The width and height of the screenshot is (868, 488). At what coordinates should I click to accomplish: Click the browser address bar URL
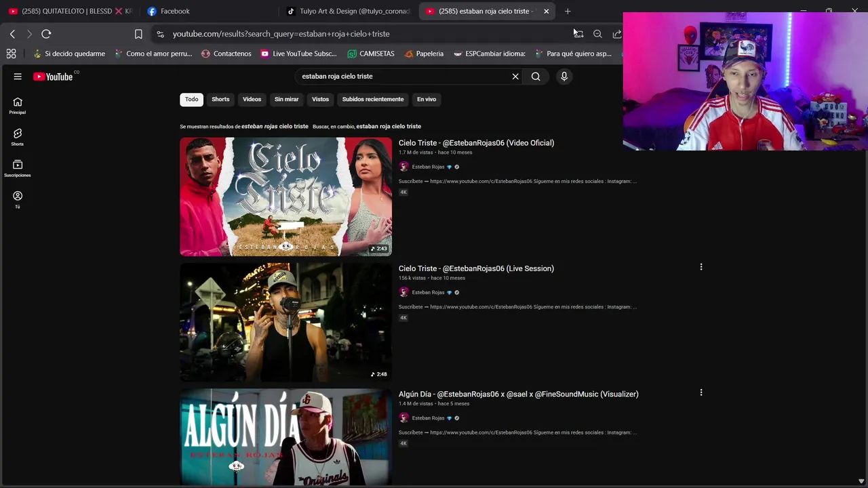[x=281, y=34]
